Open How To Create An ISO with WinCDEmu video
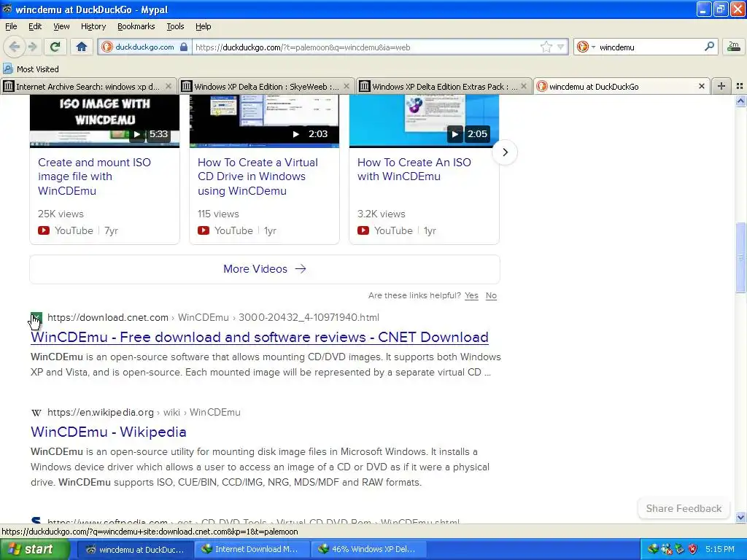 coord(414,169)
